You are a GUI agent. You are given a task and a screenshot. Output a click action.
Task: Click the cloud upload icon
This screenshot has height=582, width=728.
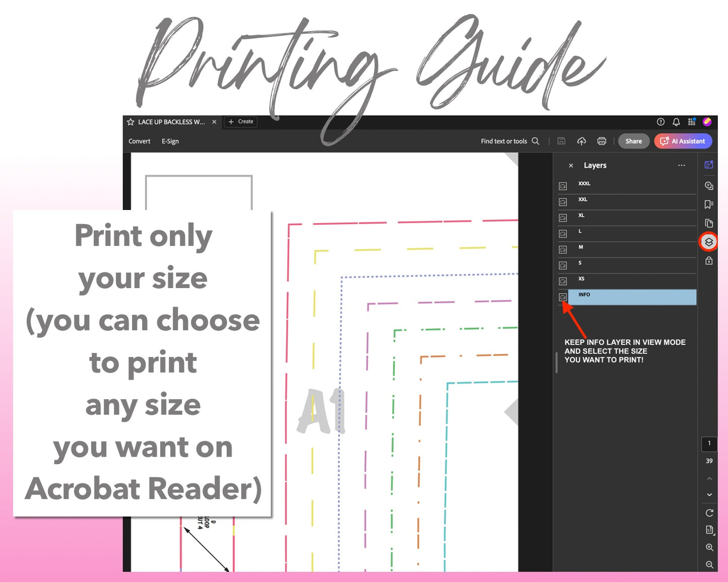click(x=581, y=141)
